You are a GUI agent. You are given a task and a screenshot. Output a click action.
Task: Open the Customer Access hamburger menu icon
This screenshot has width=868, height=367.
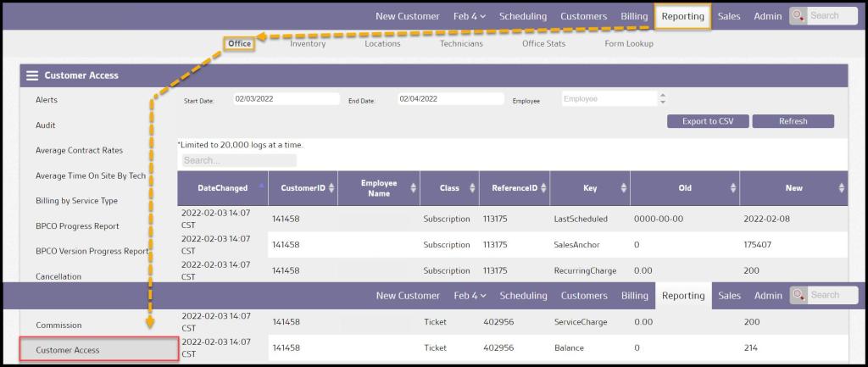point(32,75)
